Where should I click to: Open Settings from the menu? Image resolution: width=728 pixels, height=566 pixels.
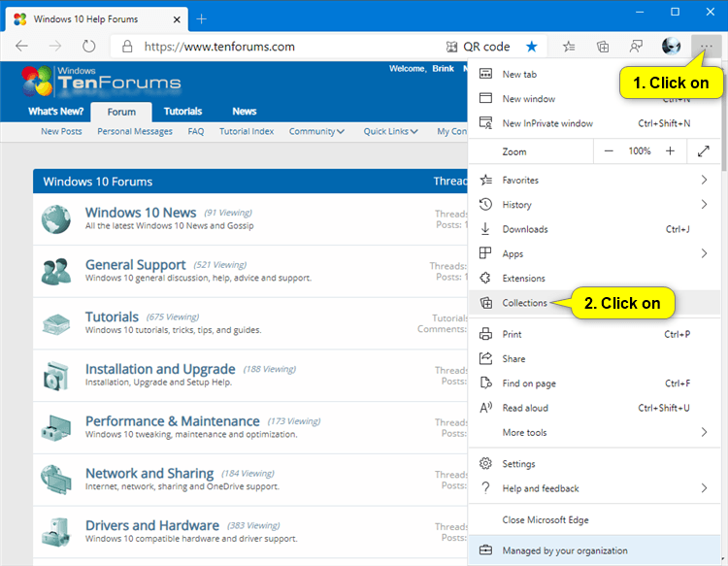[594, 463]
